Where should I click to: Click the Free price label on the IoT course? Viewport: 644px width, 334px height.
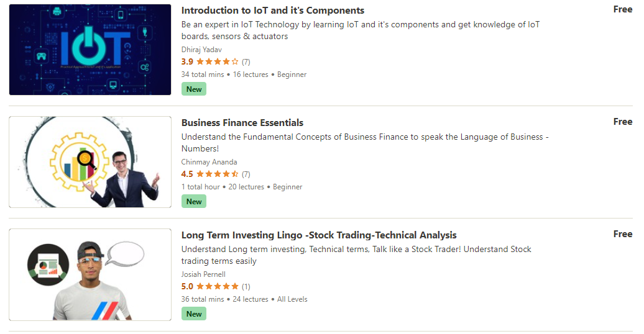[623, 9]
